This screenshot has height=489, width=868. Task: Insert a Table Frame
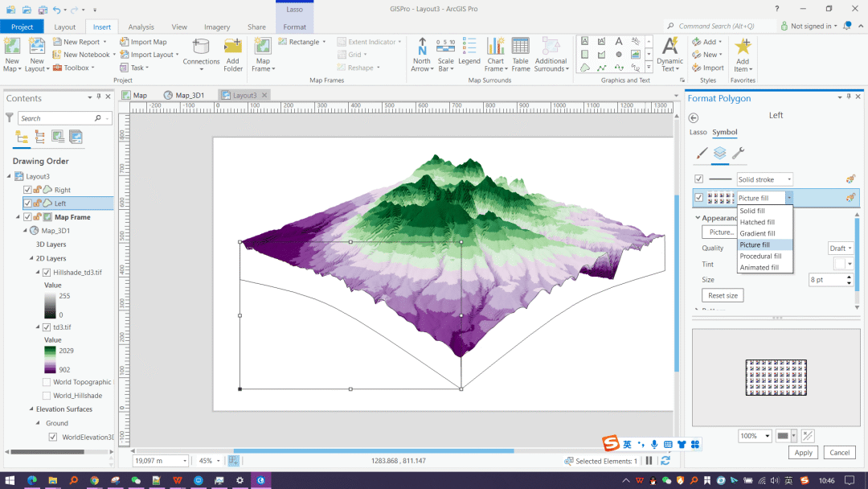click(x=520, y=54)
